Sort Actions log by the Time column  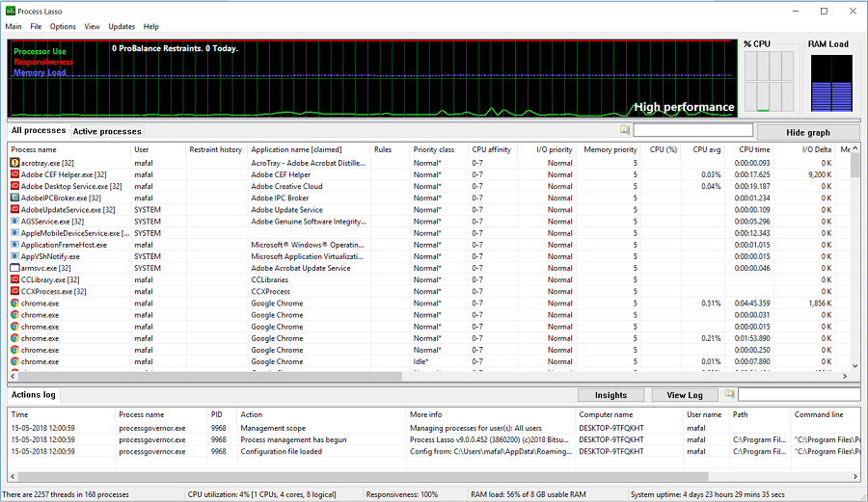[x=62, y=414]
